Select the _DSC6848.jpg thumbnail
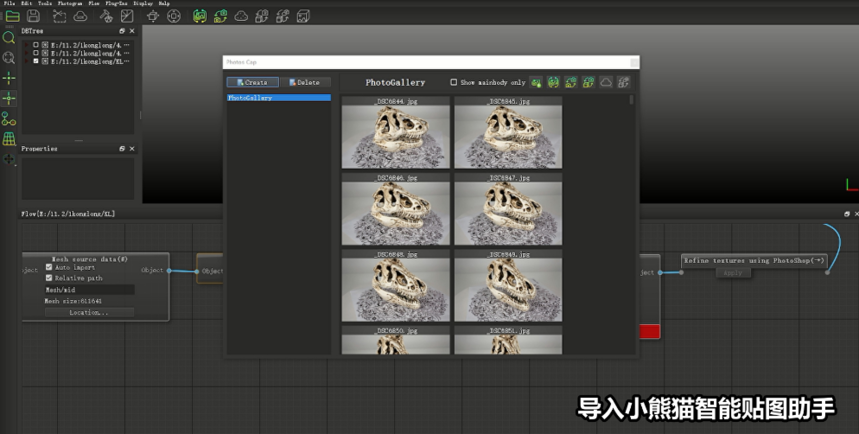This screenshot has width=859, height=434. 396,286
